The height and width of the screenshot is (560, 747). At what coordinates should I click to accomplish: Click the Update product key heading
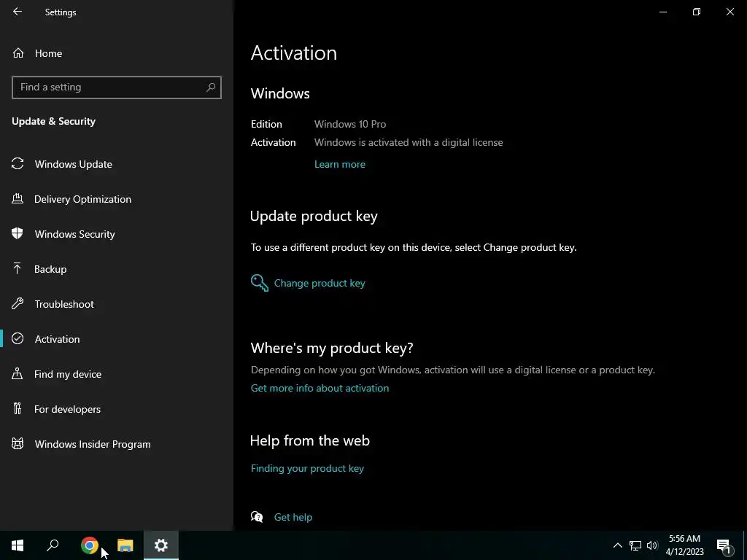tap(314, 216)
